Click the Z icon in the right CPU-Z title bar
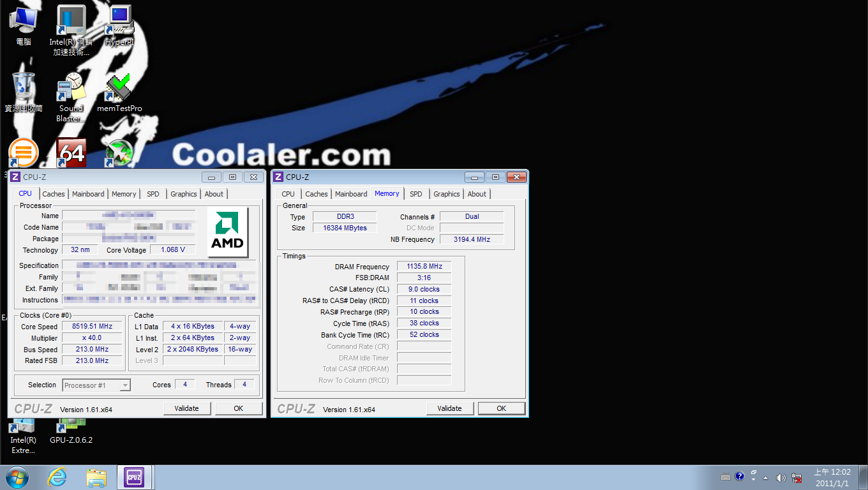The image size is (868, 490). tap(278, 177)
